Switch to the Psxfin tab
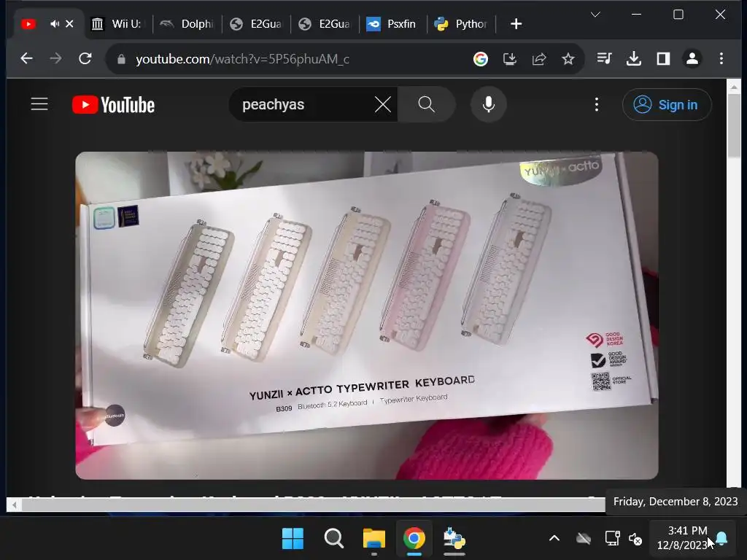Viewport: 747px width, 560px height. (x=392, y=23)
